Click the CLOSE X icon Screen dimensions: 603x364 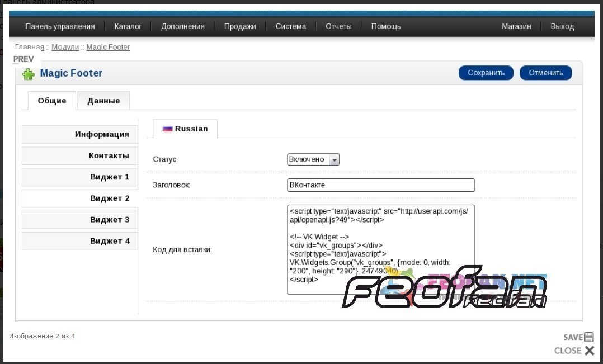(x=590, y=350)
